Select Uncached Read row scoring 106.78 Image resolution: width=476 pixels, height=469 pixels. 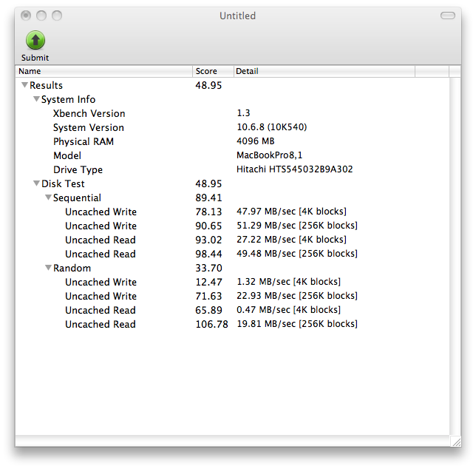[x=232, y=324]
